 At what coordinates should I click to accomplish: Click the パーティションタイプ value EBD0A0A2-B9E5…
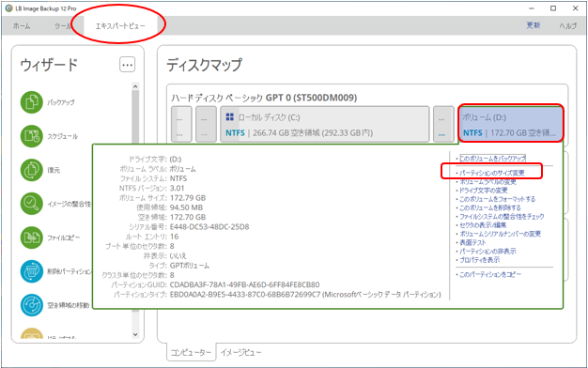tap(305, 295)
